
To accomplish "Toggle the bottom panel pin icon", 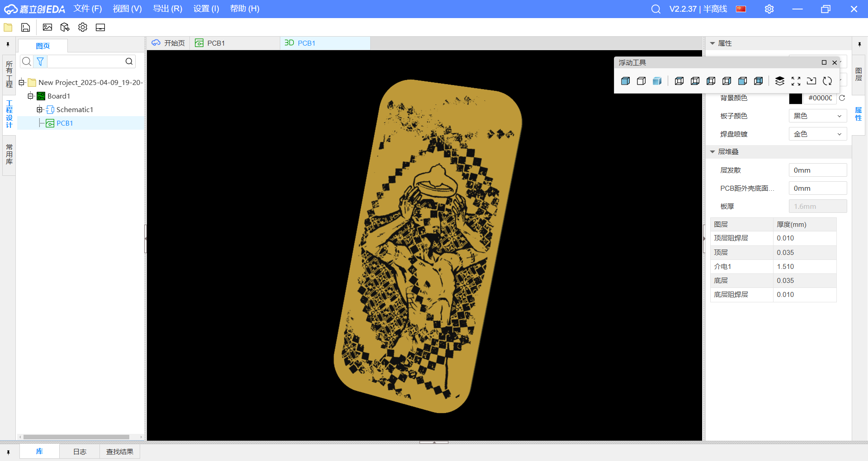I will coord(8,452).
